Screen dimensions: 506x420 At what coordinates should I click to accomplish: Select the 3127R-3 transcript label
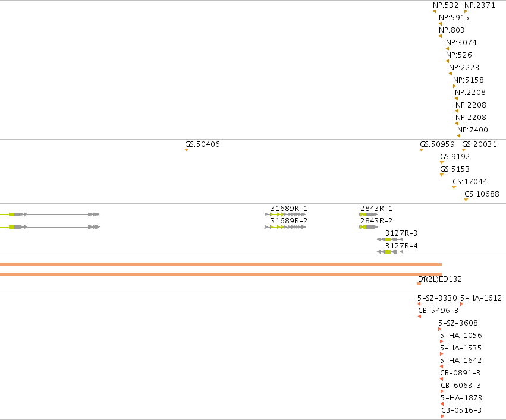pyautogui.click(x=401, y=233)
